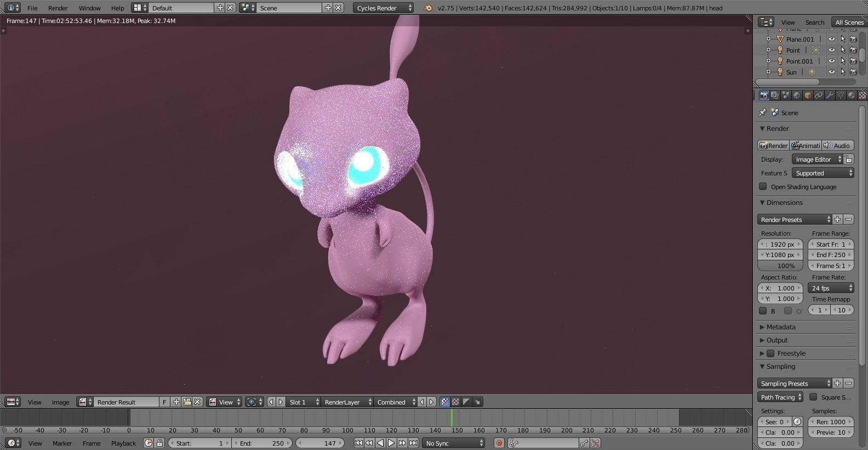The height and width of the screenshot is (450, 868).
Task: Expand the Output panel
Action: pyautogui.click(x=776, y=340)
